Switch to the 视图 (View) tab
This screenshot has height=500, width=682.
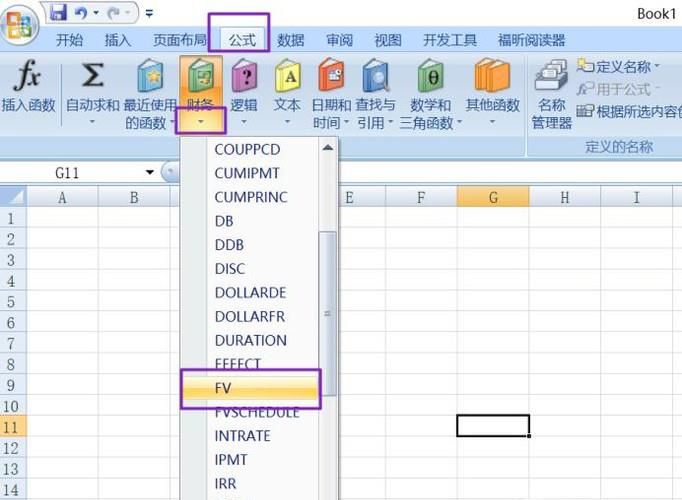point(388,40)
